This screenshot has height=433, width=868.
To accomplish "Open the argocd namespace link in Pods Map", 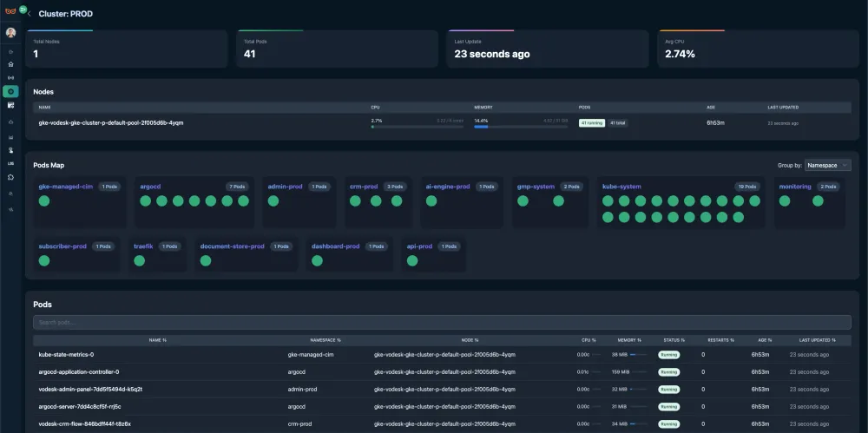I will [x=150, y=187].
